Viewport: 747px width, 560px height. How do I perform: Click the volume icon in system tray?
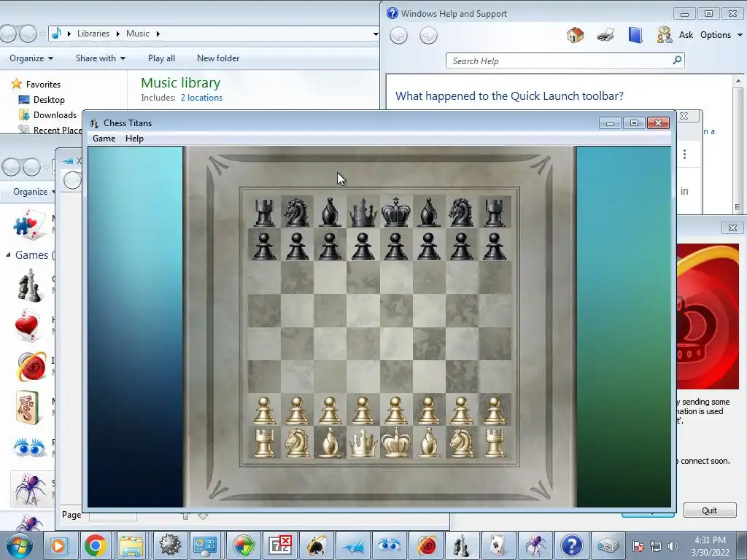[x=673, y=545]
